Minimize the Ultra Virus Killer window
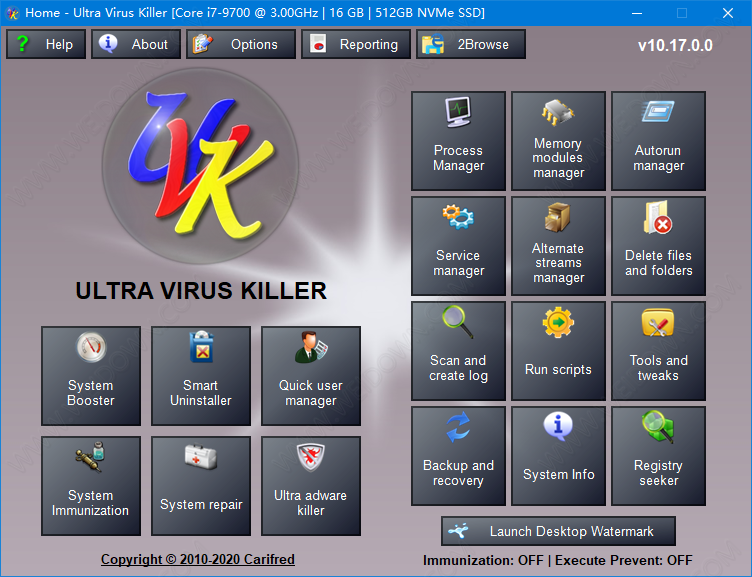Image resolution: width=752 pixels, height=577 pixels. 636,13
